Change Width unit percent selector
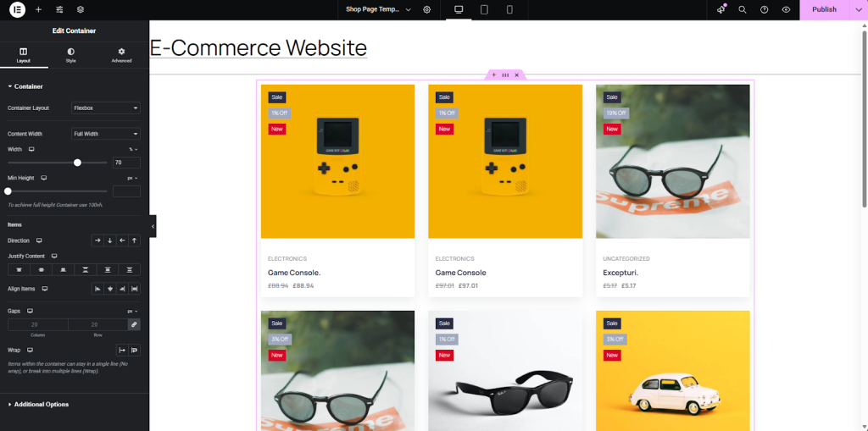The width and height of the screenshot is (868, 431). pos(133,149)
